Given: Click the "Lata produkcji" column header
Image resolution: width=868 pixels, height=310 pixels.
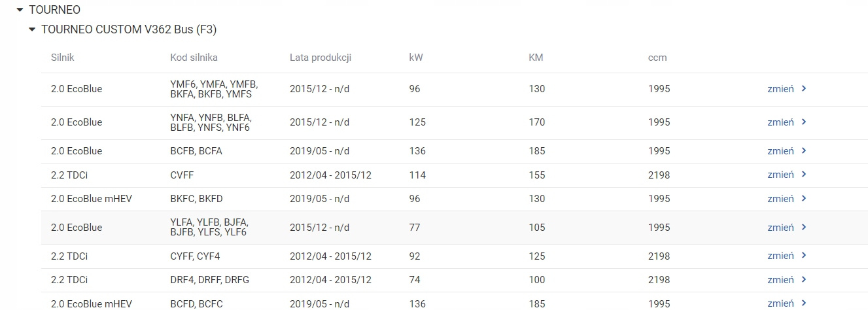Looking at the screenshot, I should 321,58.
